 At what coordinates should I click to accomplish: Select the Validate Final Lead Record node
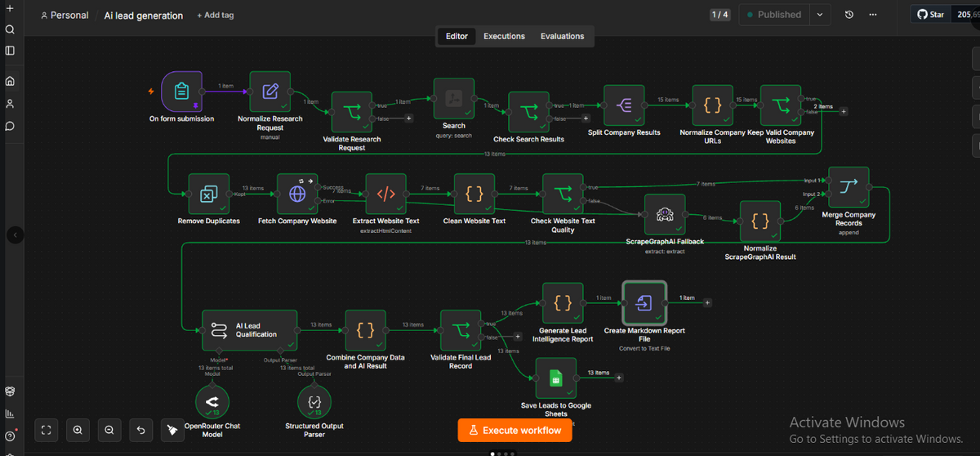coord(461,330)
